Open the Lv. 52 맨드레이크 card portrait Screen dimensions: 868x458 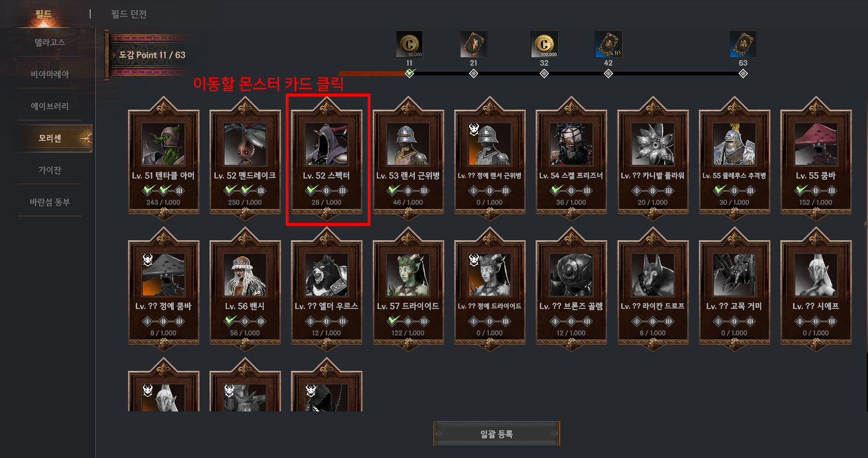click(x=245, y=144)
